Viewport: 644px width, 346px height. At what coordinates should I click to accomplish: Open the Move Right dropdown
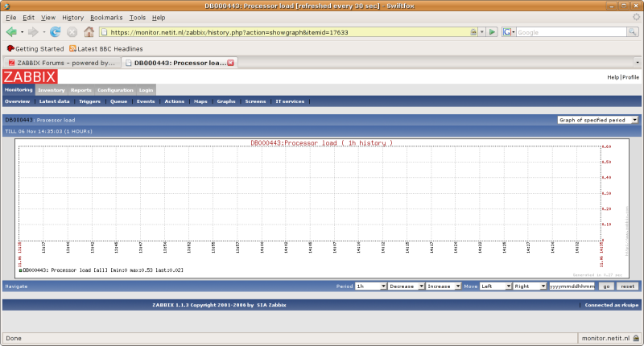(530, 286)
